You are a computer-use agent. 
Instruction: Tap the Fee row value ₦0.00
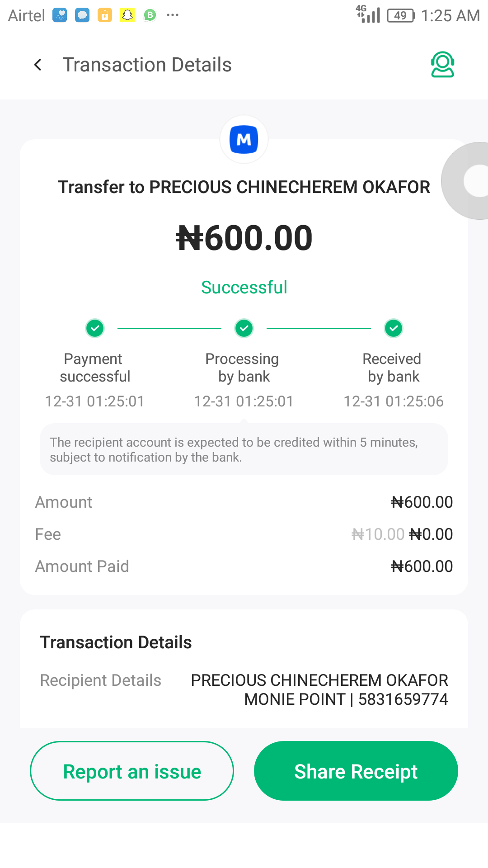click(431, 534)
